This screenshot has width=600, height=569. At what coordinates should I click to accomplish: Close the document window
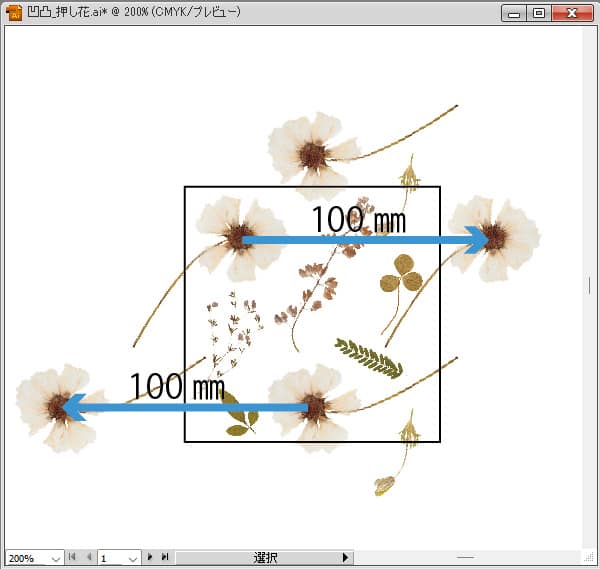(573, 13)
